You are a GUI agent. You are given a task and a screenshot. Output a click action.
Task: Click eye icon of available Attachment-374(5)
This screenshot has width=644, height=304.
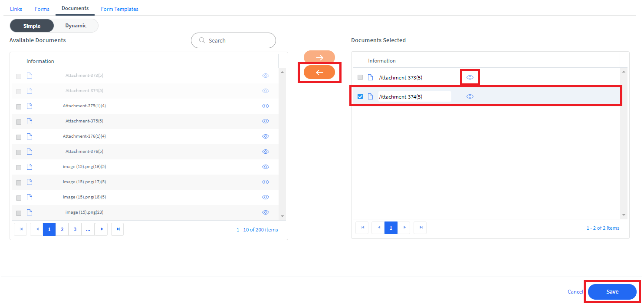tap(266, 91)
